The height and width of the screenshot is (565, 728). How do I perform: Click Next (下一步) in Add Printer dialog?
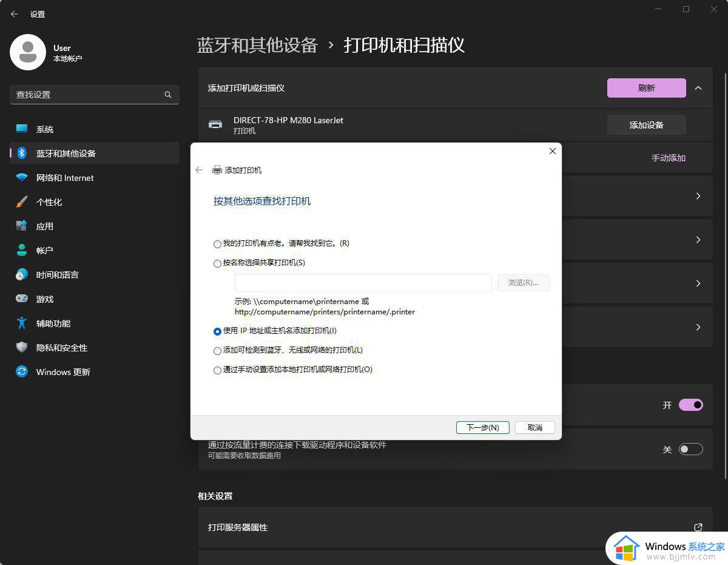(x=483, y=427)
